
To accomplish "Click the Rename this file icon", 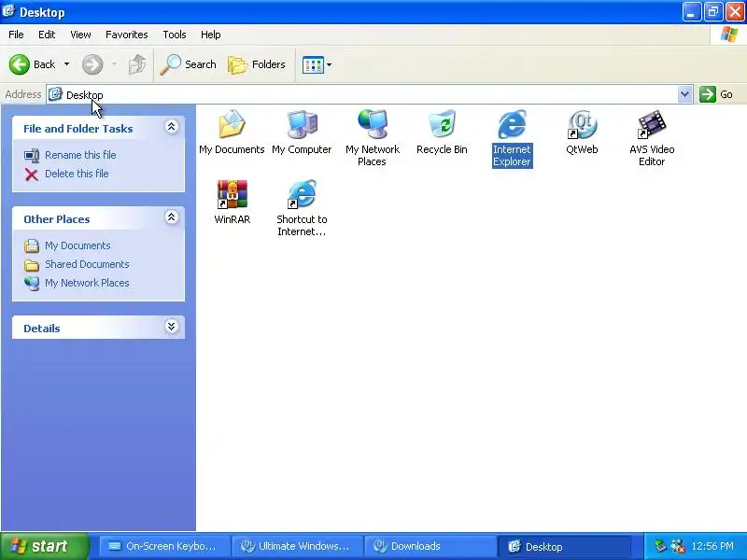I will [x=32, y=155].
